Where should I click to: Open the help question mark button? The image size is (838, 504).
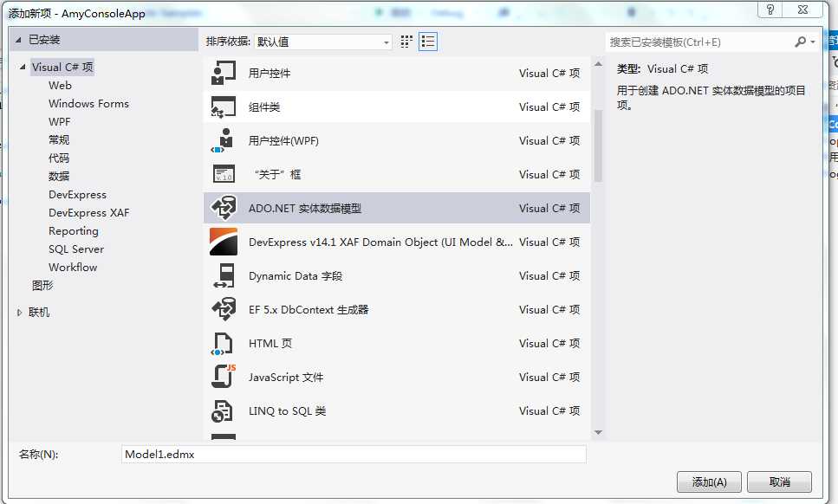[x=770, y=10]
